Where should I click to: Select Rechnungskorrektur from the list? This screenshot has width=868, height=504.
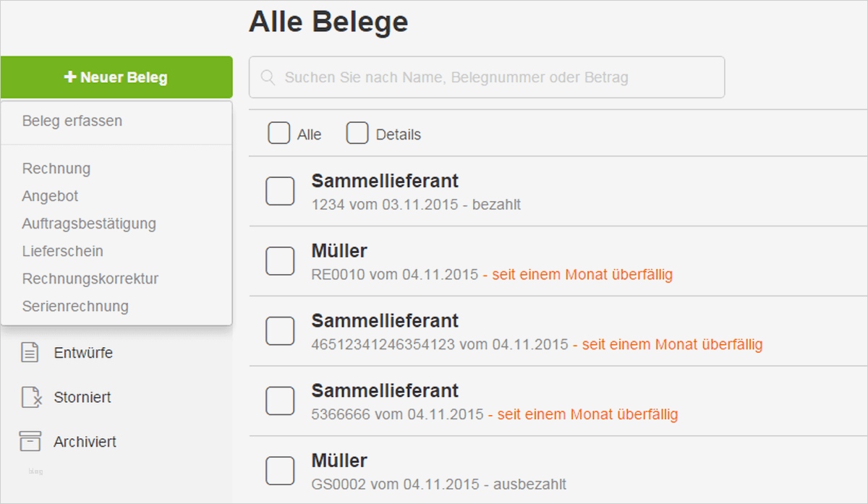90,278
